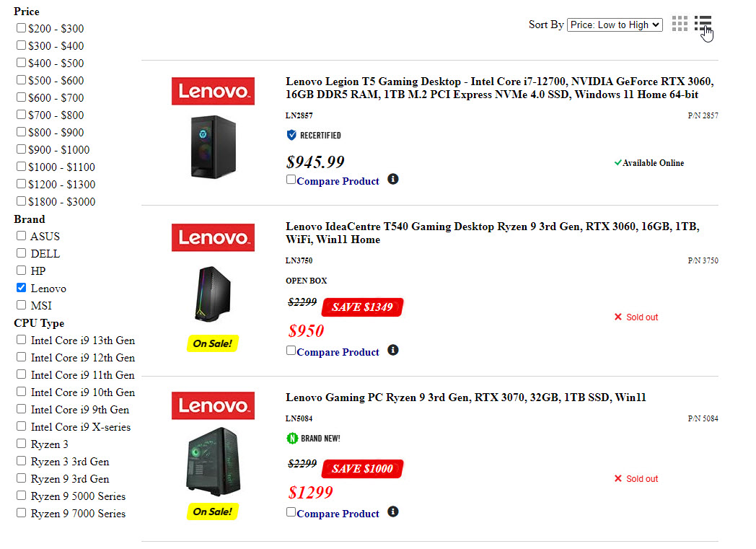Uncheck the Lenovo brand filter
Image resolution: width=756 pixels, height=549 pixels.
[22, 288]
